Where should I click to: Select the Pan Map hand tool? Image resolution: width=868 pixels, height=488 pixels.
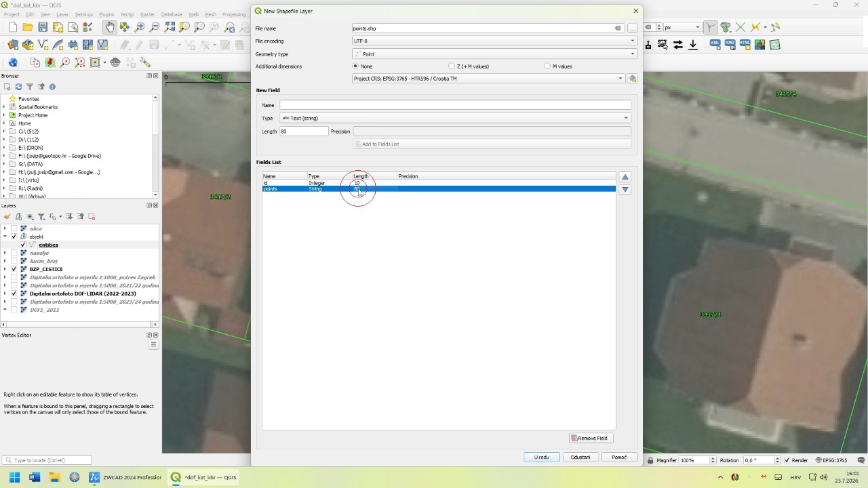(x=110, y=27)
